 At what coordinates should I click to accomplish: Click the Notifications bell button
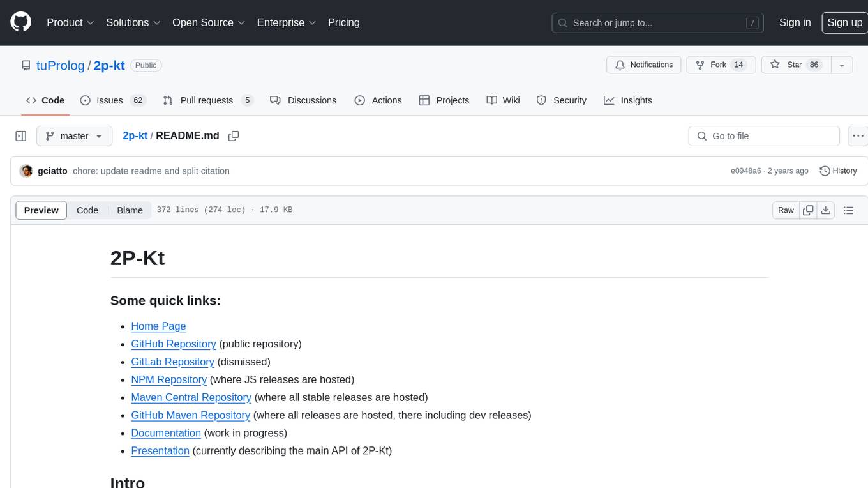click(644, 65)
